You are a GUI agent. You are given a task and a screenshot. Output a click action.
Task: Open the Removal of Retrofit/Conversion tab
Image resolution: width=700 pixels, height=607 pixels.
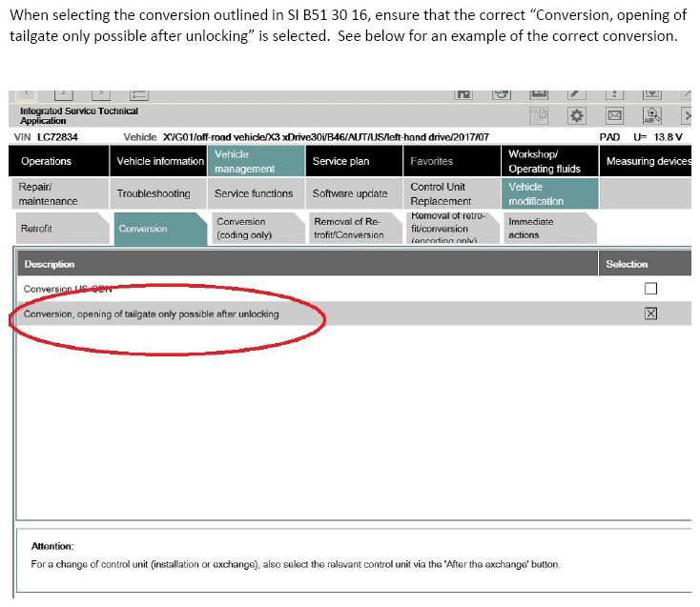pos(348,229)
